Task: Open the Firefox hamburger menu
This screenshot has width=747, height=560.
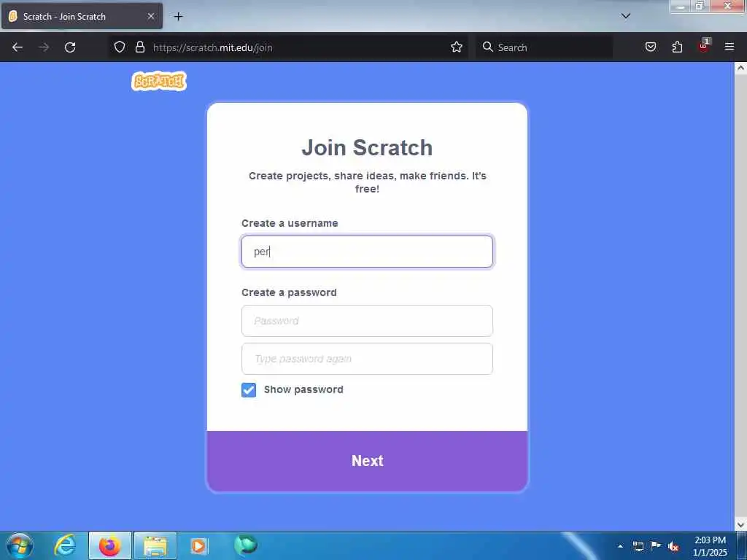Action: pos(729,47)
